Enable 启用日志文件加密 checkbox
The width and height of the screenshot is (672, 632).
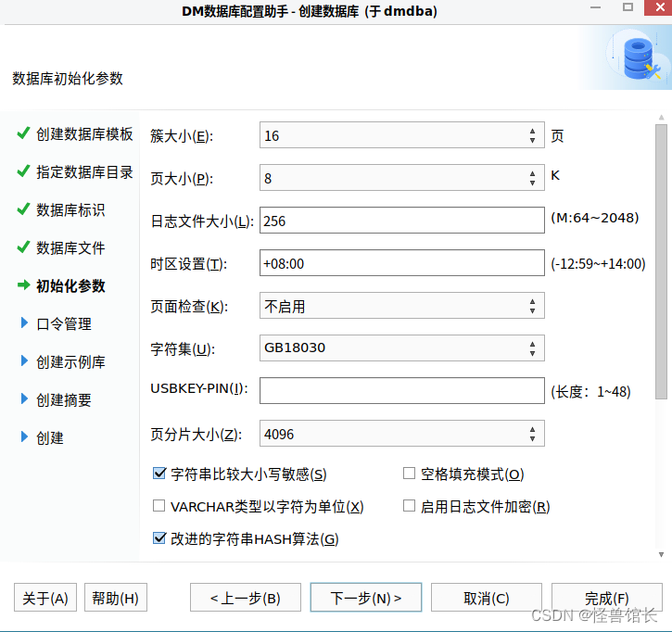410,506
